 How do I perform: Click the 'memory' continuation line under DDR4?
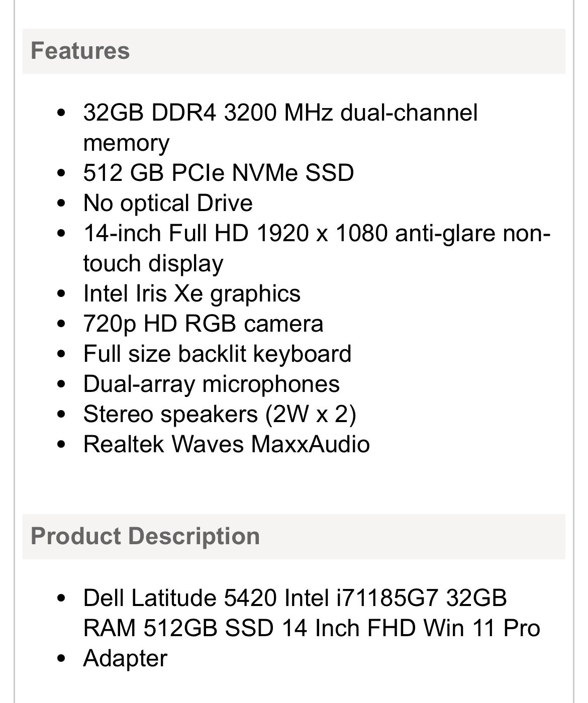pos(127,143)
